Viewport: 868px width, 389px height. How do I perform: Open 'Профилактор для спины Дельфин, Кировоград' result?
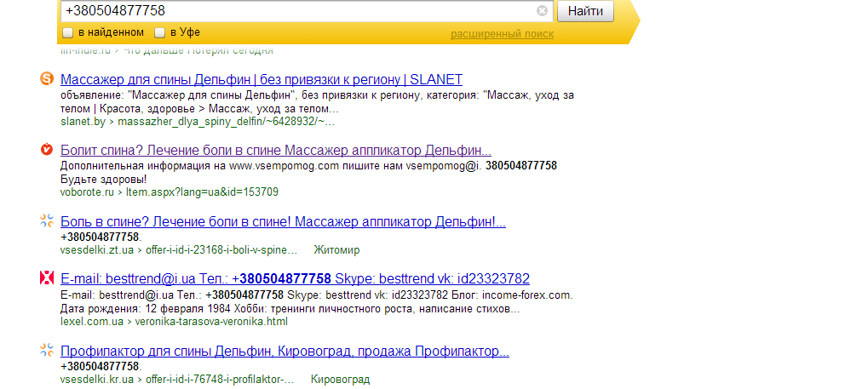(x=285, y=352)
